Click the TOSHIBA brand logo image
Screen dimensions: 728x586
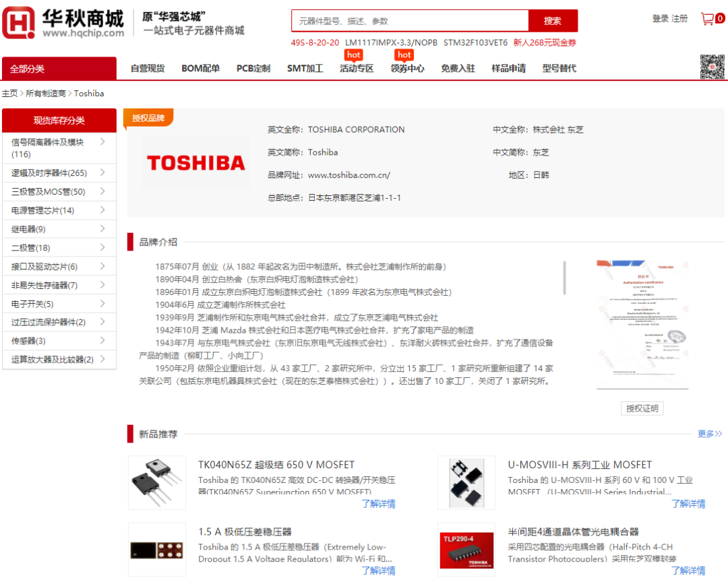tap(195, 162)
